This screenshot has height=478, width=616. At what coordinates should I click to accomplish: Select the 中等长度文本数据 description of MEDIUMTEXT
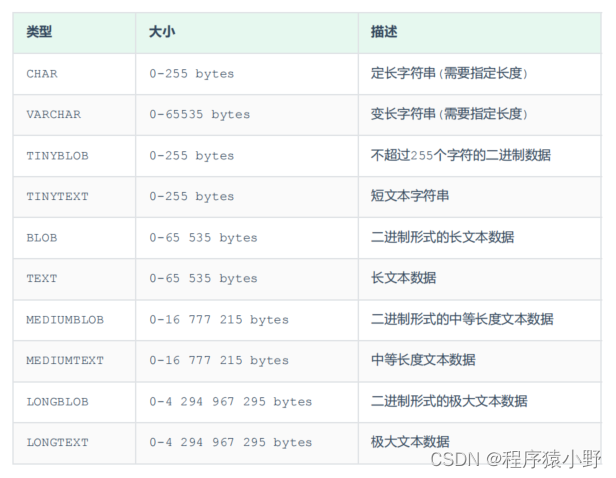click(x=423, y=361)
